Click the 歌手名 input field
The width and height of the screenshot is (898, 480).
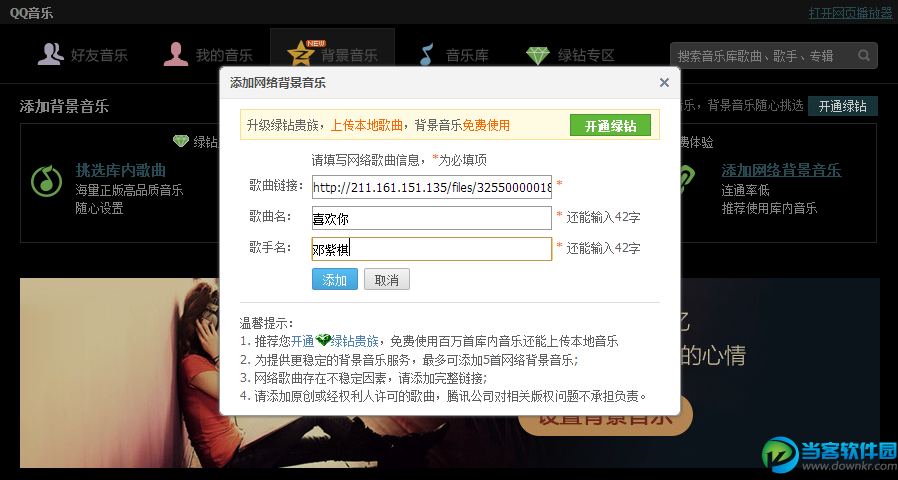pyautogui.click(x=432, y=249)
